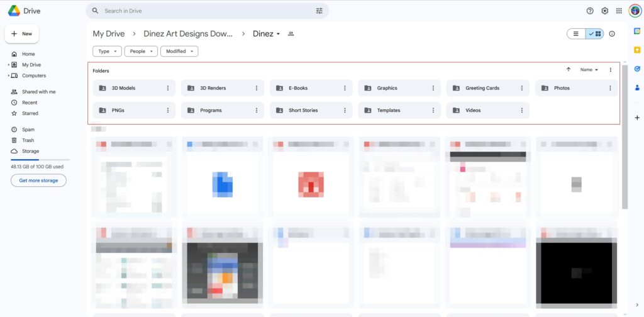Open more options for Greeting Cards folder
Image resolution: width=644 pixels, height=317 pixels.
[x=521, y=88]
